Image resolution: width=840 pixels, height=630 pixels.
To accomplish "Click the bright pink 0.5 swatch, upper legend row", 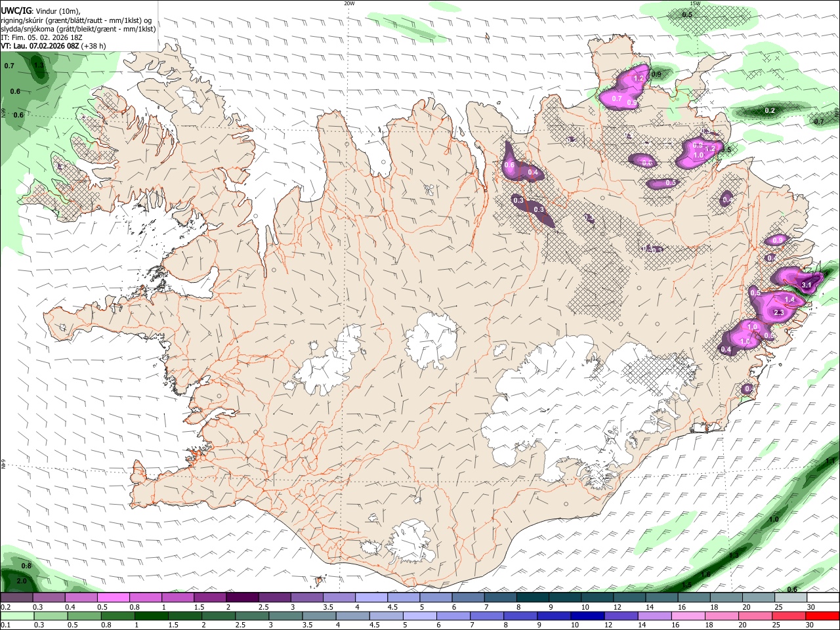I will (113, 598).
